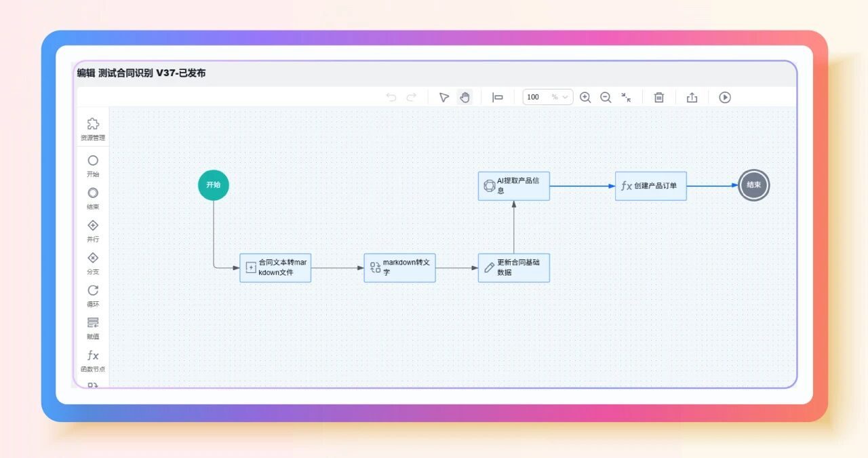Pick the 结束 end node in sidebar

[93, 193]
